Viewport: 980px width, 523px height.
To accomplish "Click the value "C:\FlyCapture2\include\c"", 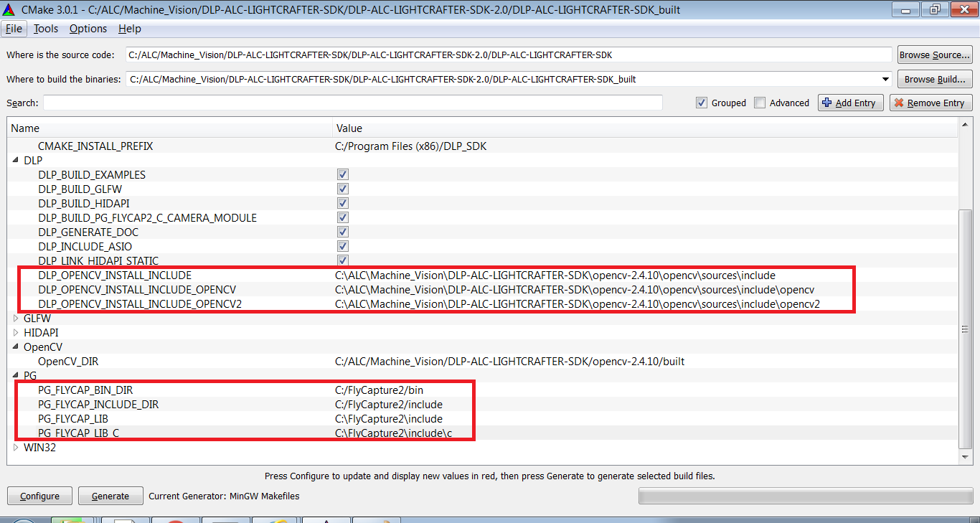I will (x=393, y=433).
